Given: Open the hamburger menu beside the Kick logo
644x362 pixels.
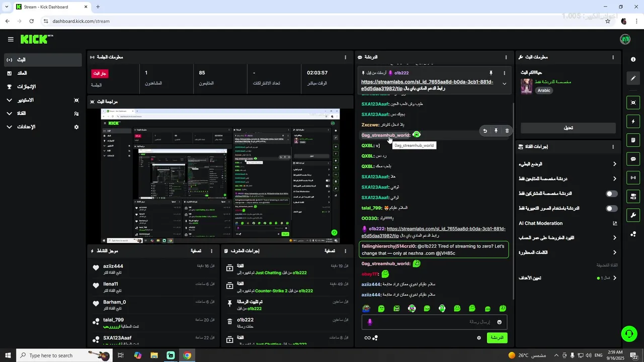Looking at the screenshot, I should (x=11, y=39).
